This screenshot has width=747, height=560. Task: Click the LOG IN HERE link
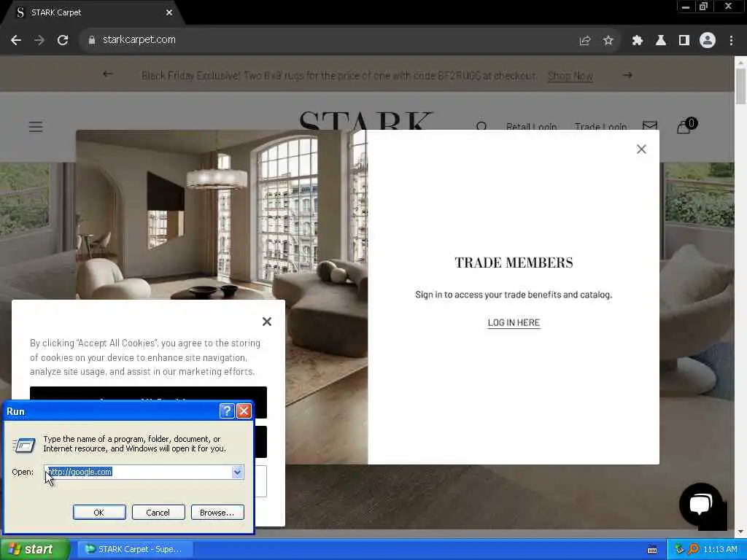coord(514,323)
